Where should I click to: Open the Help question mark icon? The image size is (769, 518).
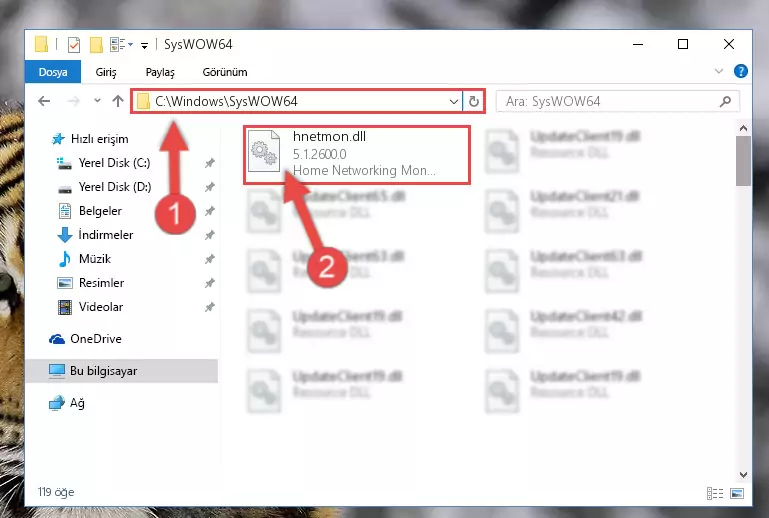coord(741,72)
